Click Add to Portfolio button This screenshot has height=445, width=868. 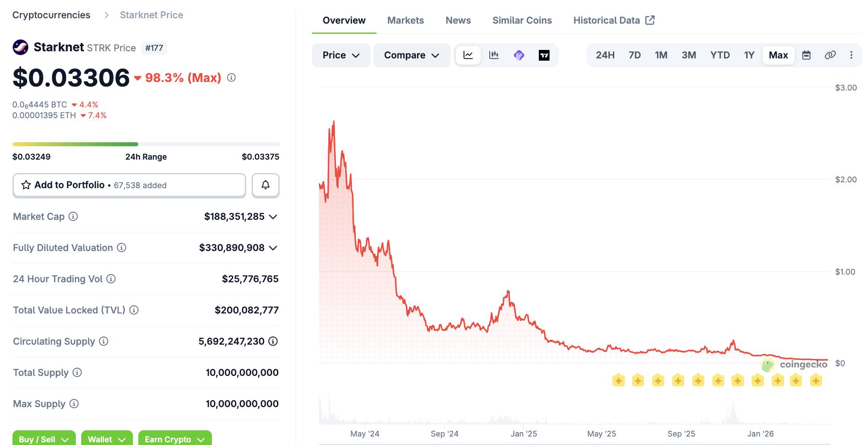tap(129, 185)
